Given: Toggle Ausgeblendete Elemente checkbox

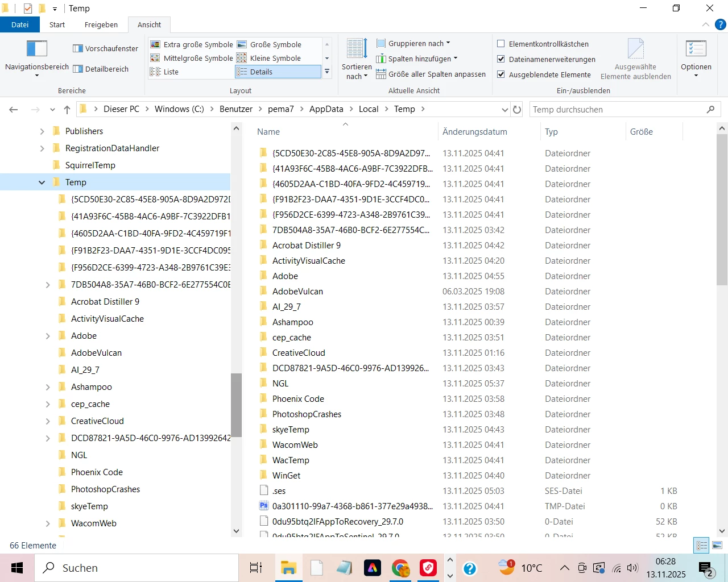Looking at the screenshot, I should [x=501, y=74].
